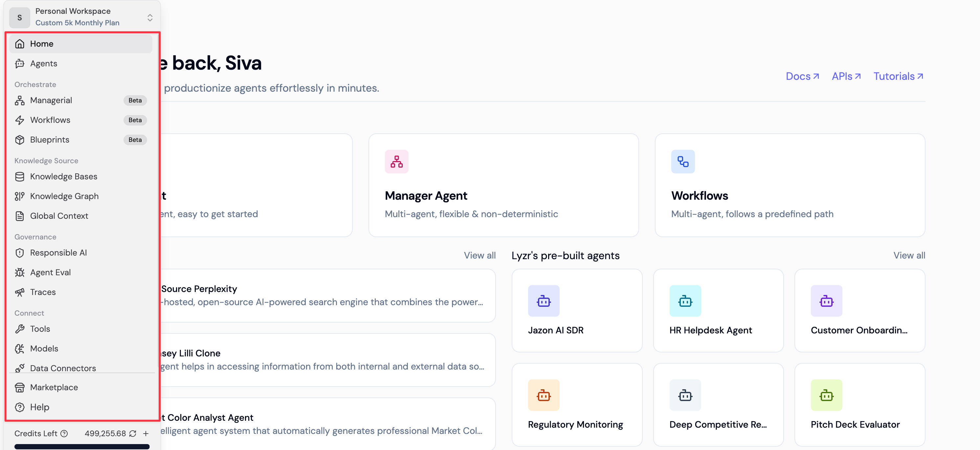The width and height of the screenshot is (980, 450).
Task: Click the credits usage progress bar
Action: [x=82, y=447]
